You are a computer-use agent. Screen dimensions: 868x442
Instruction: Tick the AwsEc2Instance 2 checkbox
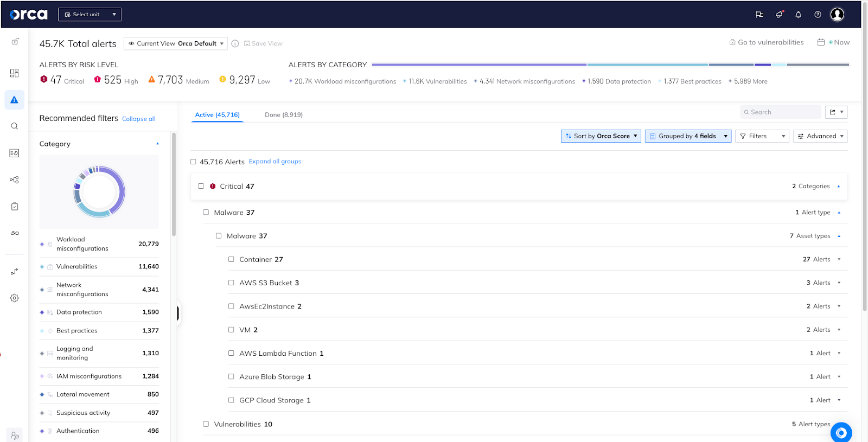click(x=231, y=306)
